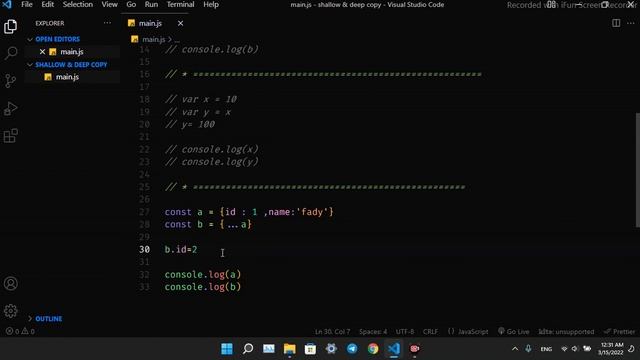Image resolution: width=640 pixels, height=360 pixels.
Task: Click the Explorer more actions ellipsis
Action: [107, 23]
